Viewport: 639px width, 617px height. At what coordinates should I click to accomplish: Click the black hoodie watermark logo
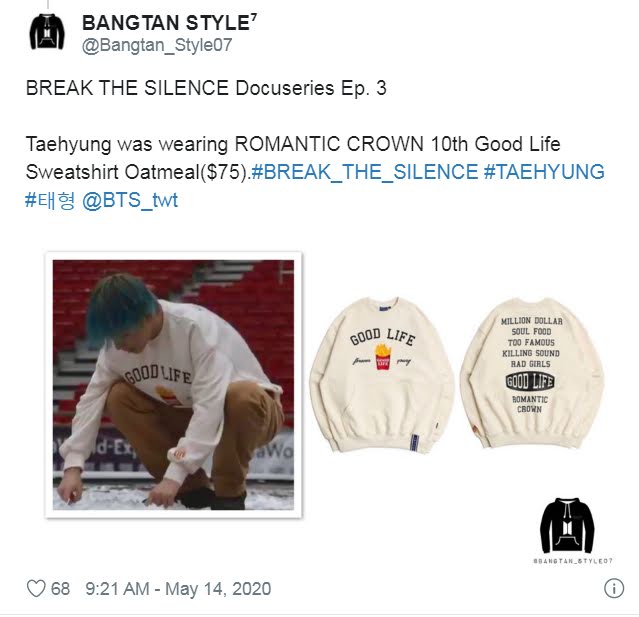(567, 525)
